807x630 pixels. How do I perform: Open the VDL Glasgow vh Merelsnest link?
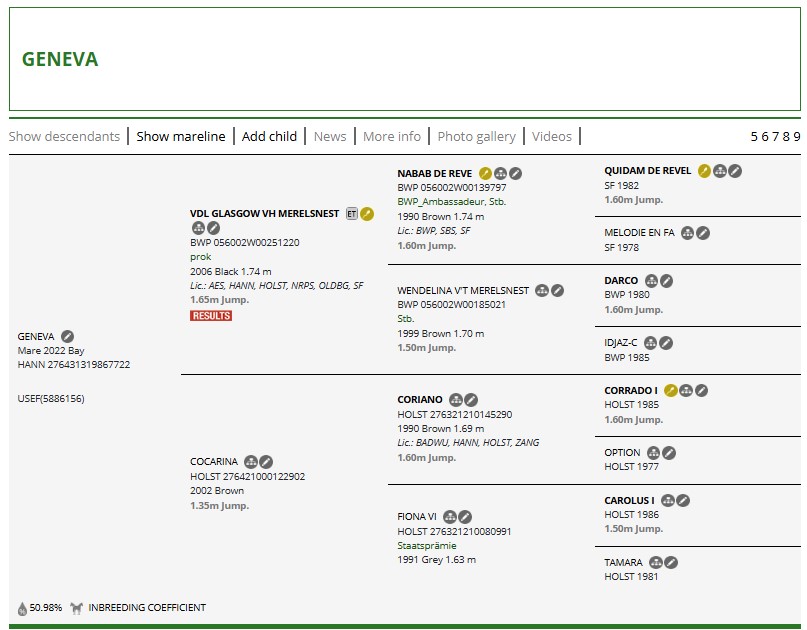click(264, 213)
